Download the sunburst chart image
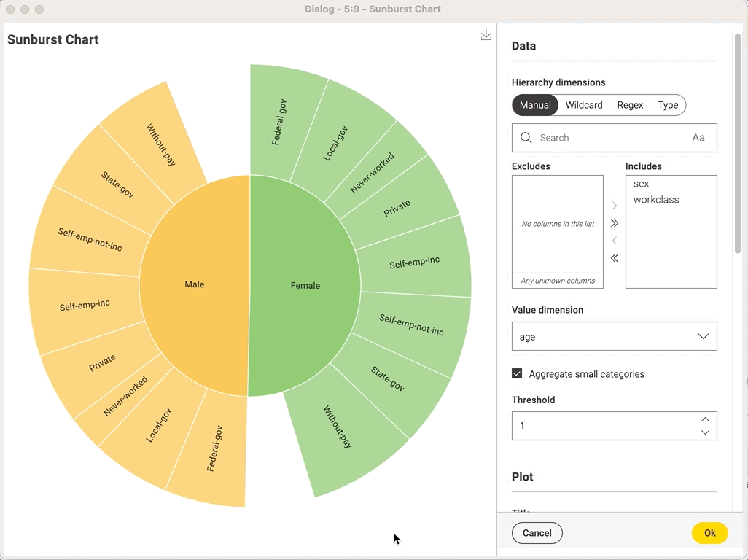 coord(486,35)
